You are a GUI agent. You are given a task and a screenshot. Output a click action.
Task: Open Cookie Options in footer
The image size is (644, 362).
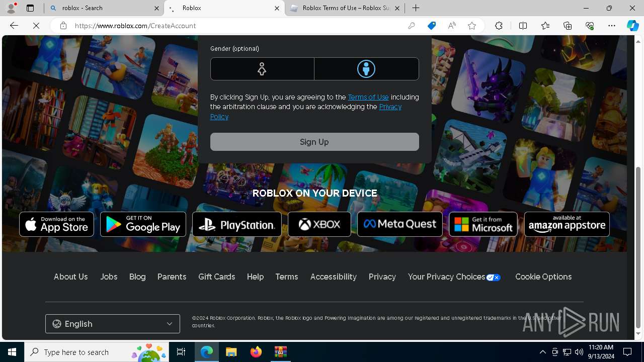pyautogui.click(x=543, y=277)
